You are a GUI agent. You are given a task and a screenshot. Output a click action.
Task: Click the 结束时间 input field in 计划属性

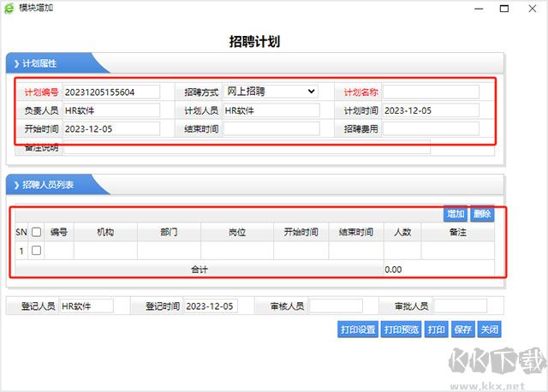[x=271, y=129]
